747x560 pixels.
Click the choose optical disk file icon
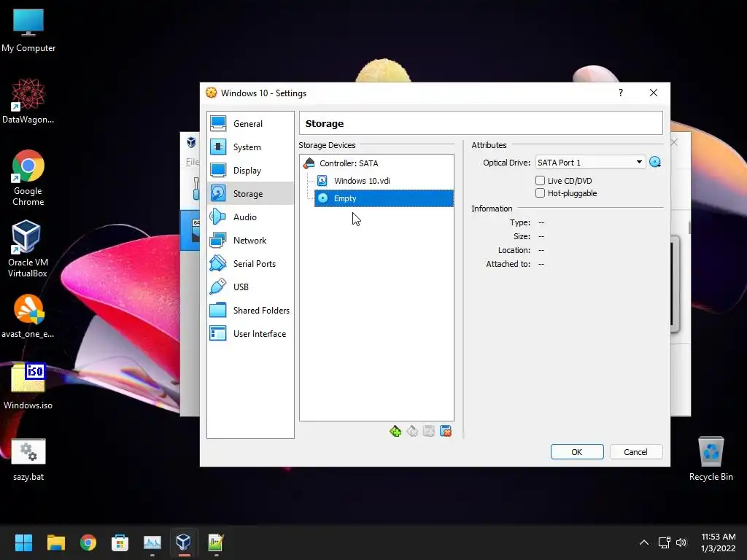(655, 163)
